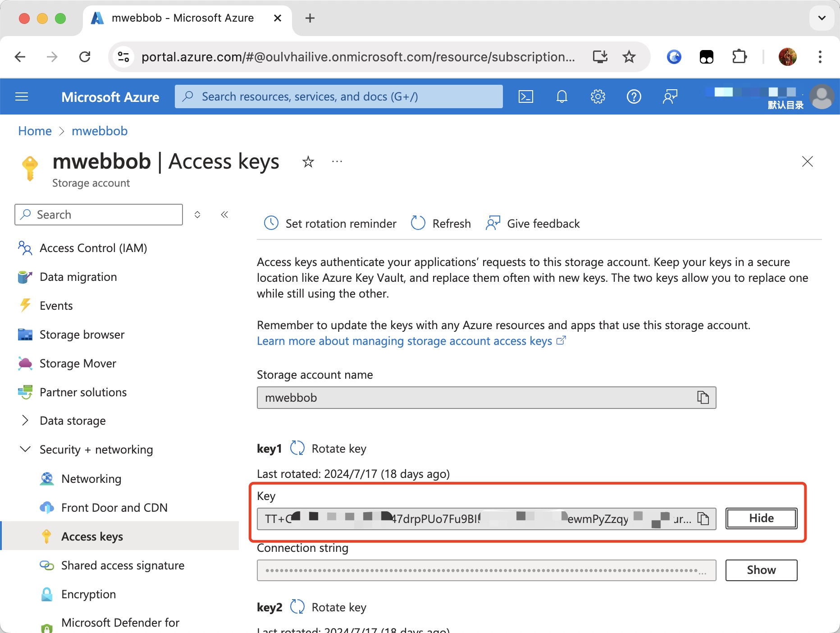The width and height of the screenshot is (840, 633).
Task: Click the help question mark icon
Action: click(634, 96)
